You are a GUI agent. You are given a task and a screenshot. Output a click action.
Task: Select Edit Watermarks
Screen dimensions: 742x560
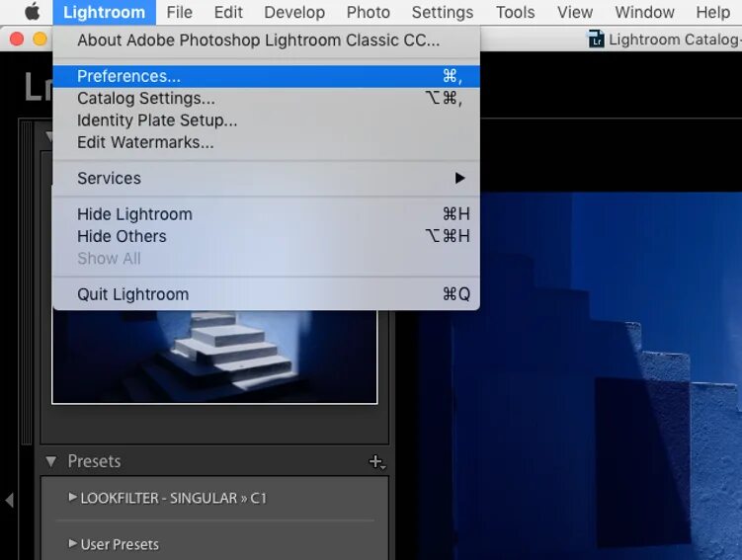tap(267, 142)
